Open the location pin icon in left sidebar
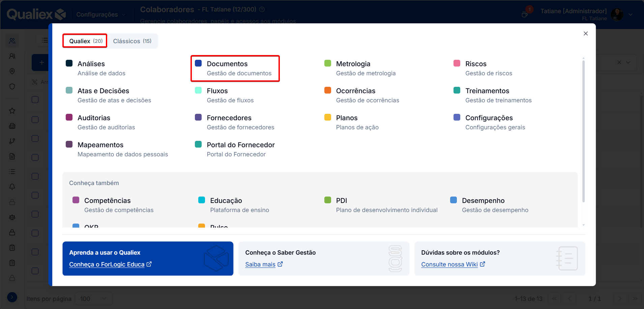Screen dimensions: 644x309 coord(12,71)
